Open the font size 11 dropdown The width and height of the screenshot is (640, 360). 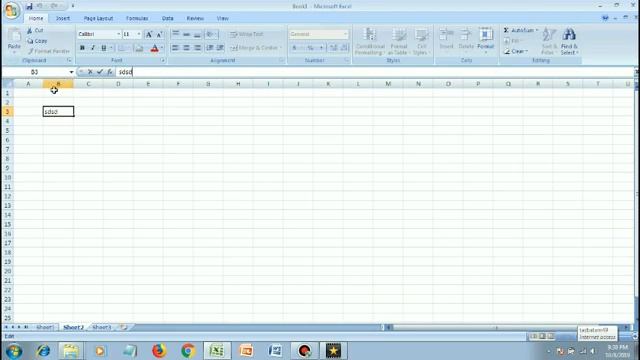tap(139, 34)
